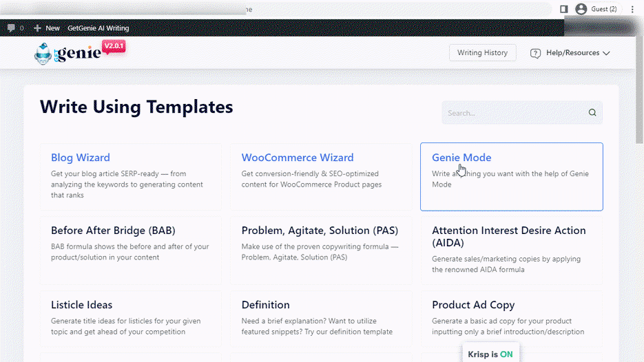644x362 pixels.
Task: Select Problem, Agitate, Solution (PAS) template
Action: (321, 251)
